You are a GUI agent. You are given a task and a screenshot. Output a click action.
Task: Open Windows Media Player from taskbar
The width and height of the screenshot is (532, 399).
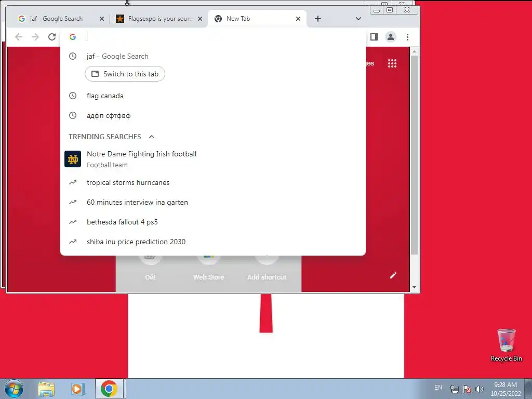[77, 389]
